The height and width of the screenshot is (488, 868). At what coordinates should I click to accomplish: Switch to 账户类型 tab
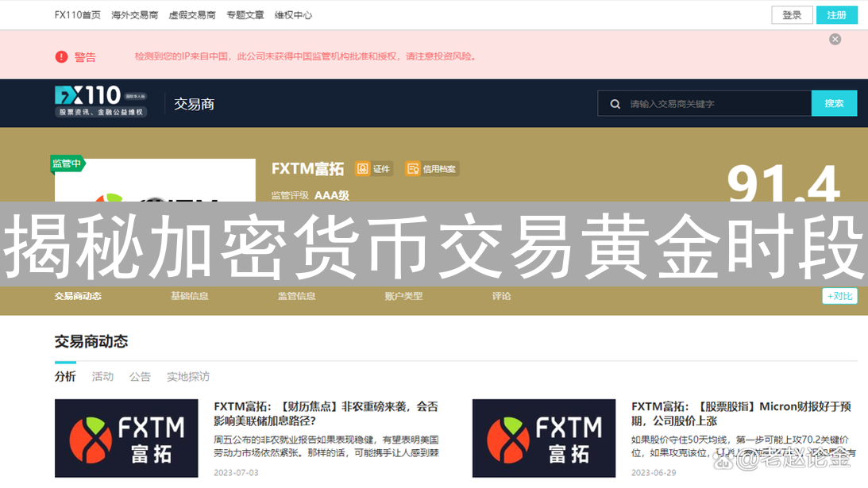pos(403,296)
